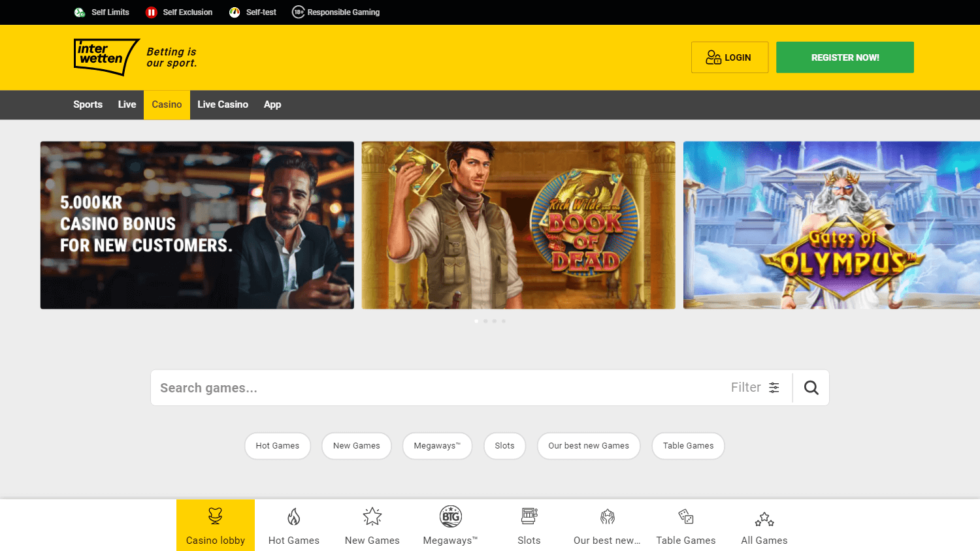Viewport: 980px width, 551px height.
Task: Click the Slots label in bottom bar
Action: coord(529,541)
